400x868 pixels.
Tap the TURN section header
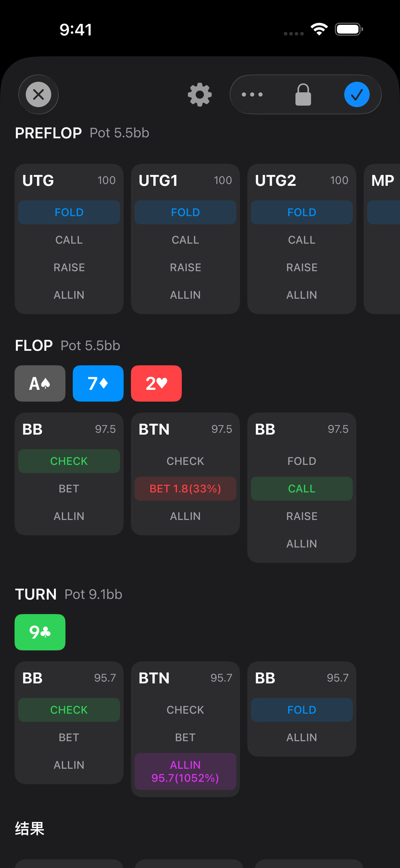pyautogui.click(x=36, y=594)
